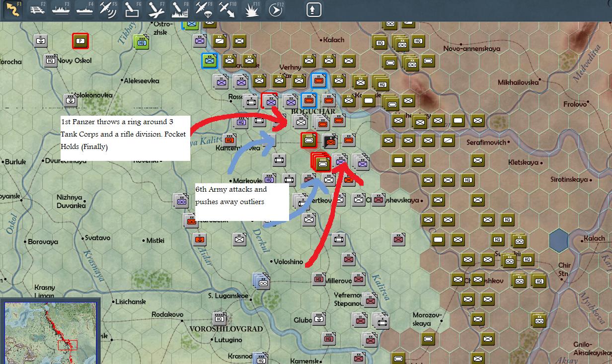Select blue motorized stack near S. Luganskoe
The image size is (612, 364).
[x=261, y=281]
